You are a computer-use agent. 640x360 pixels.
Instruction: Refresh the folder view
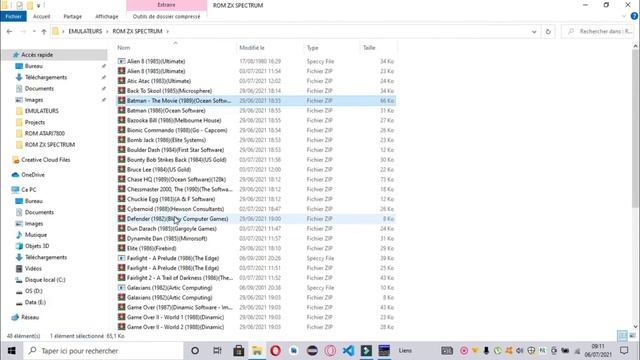point(548,31)
